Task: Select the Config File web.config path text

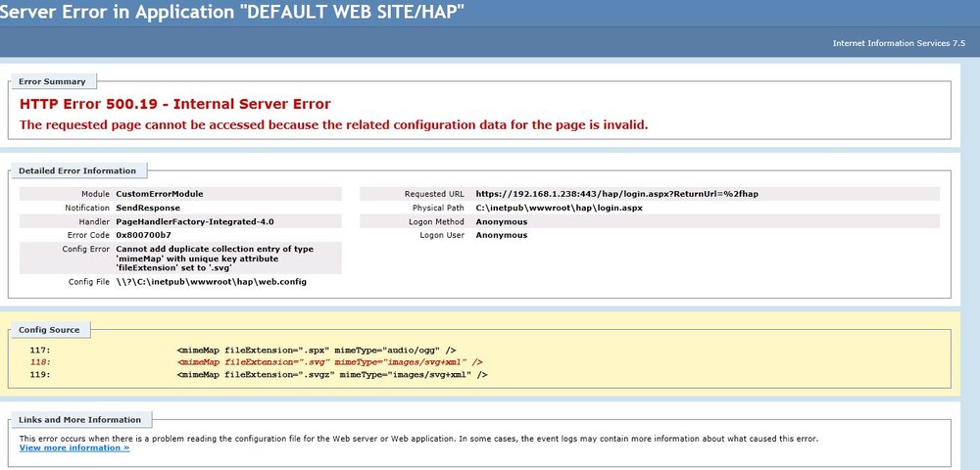Action: coord(212,282)
